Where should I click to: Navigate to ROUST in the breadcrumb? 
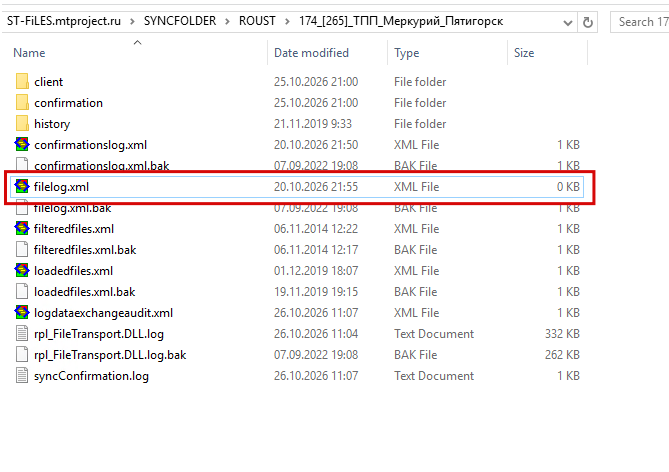257,21
